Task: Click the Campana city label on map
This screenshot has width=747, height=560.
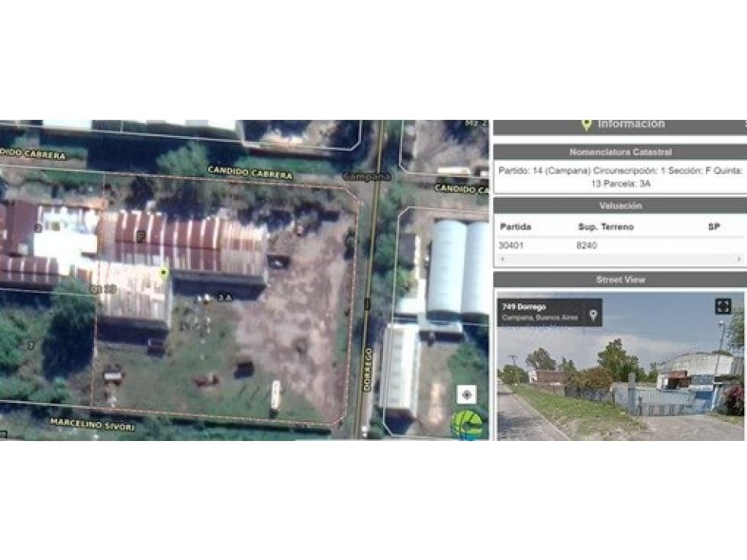Action: pos(366,176)
